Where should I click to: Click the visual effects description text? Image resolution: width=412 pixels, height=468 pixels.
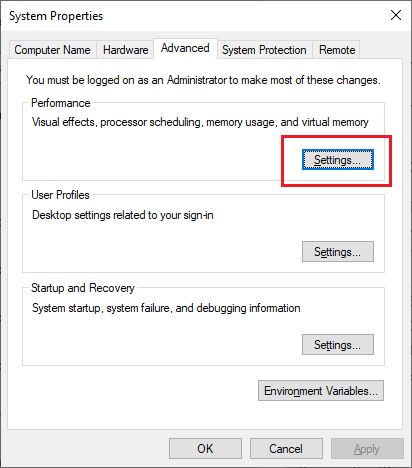pos(200,122)
